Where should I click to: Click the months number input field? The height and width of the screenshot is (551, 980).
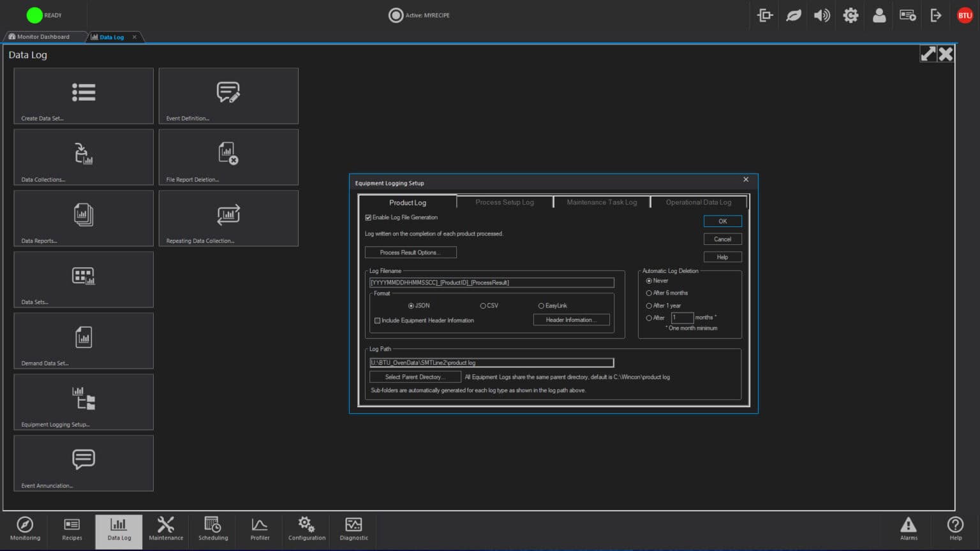pyautogui.click(x=681, y=318)
